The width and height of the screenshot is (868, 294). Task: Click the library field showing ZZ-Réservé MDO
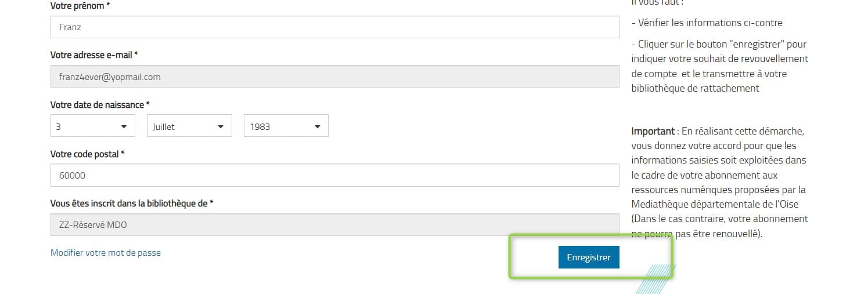(335, 225)
